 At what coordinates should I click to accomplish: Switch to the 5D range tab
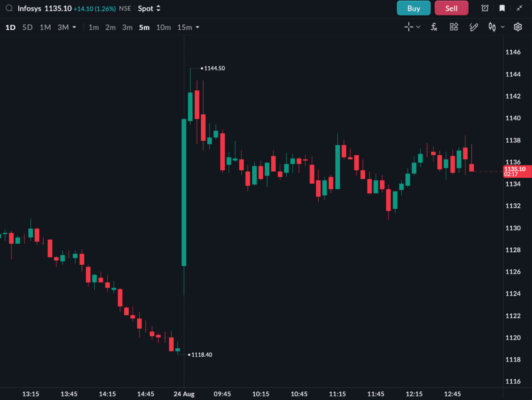pos(27,27)
